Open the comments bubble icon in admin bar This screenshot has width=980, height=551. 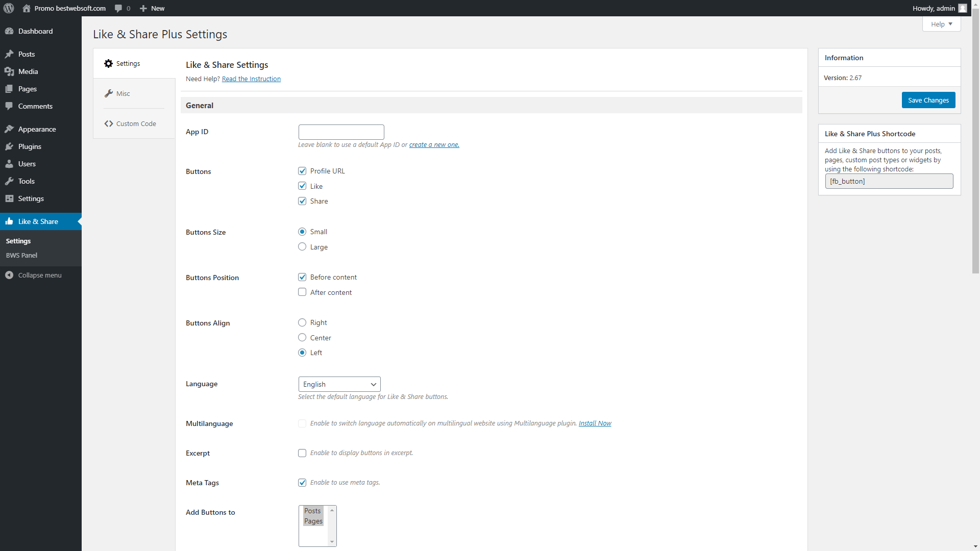coord(118,8)
